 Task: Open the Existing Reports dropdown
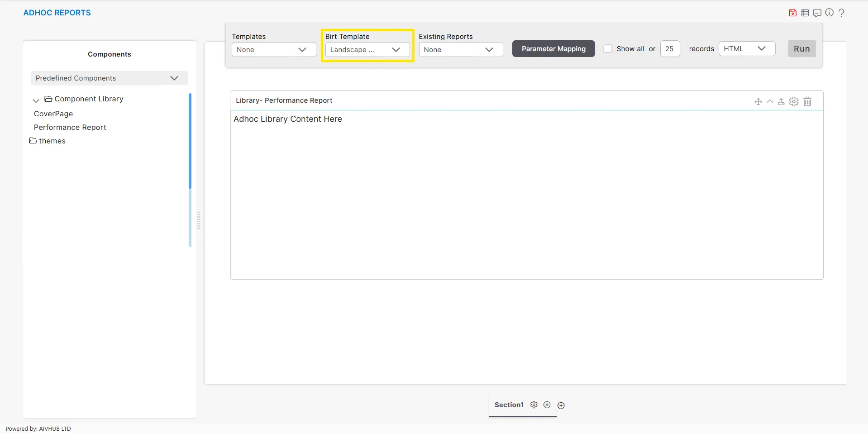(x=460, y=49)
